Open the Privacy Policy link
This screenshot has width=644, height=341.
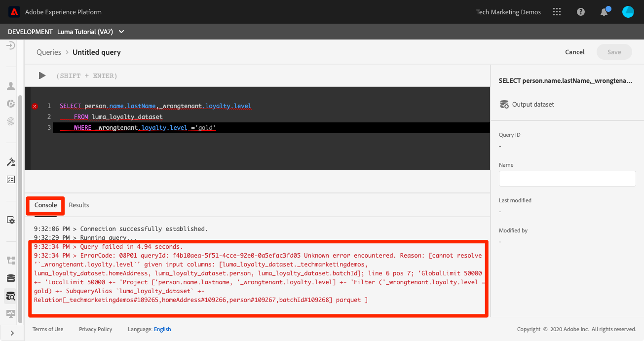pos(95,329)
